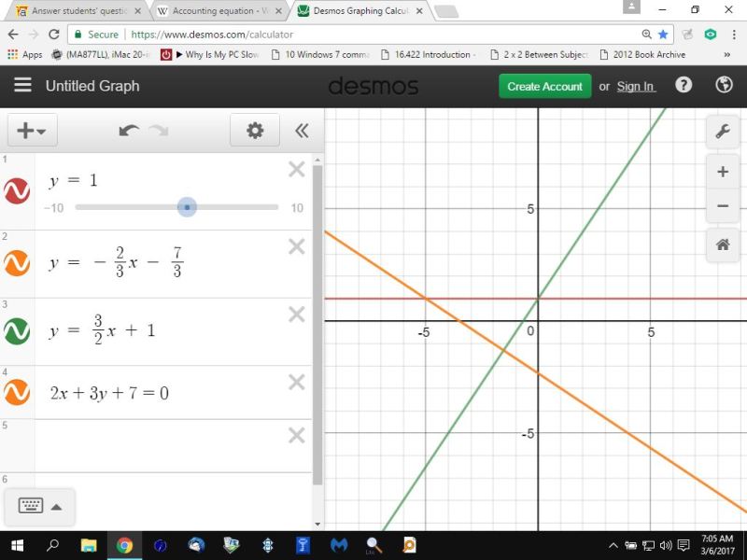
Task: Open expression list settings gear
Action: click(x=255, y=130)
